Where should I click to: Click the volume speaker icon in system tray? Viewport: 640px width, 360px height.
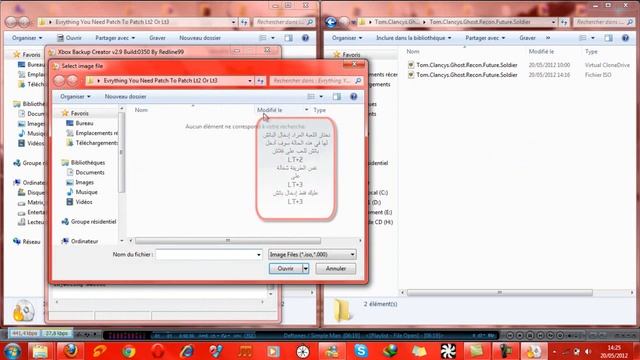coord(588,351)
